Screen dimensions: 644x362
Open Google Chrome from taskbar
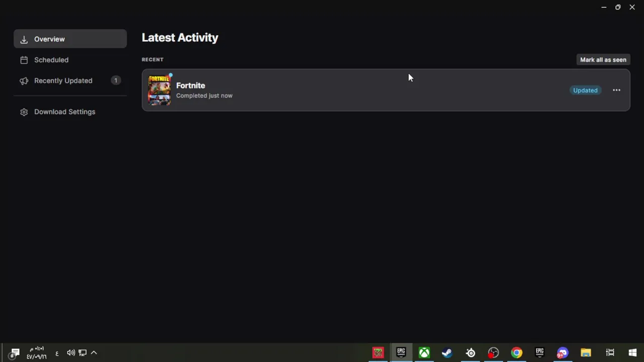pos(517,352)
